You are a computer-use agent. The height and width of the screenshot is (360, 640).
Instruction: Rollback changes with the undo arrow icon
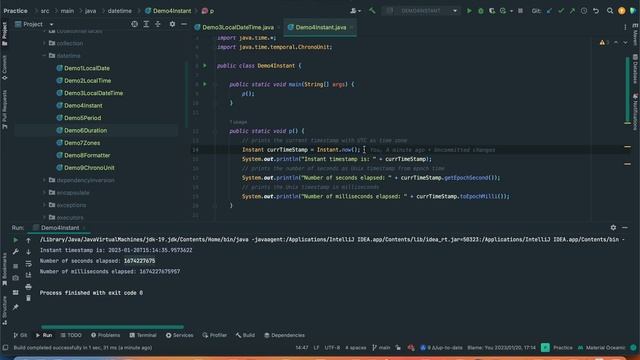click(596, 11)
